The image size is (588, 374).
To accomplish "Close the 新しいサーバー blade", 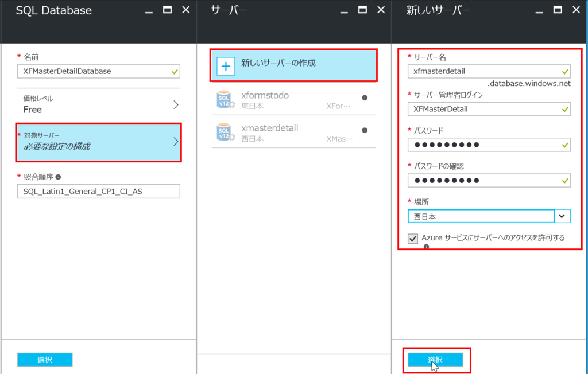I will point(577,10).
